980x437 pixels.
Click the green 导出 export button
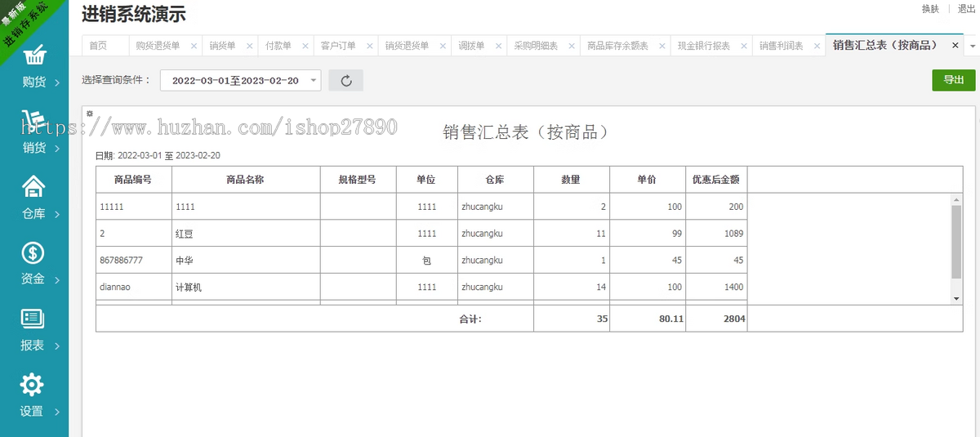954,80
